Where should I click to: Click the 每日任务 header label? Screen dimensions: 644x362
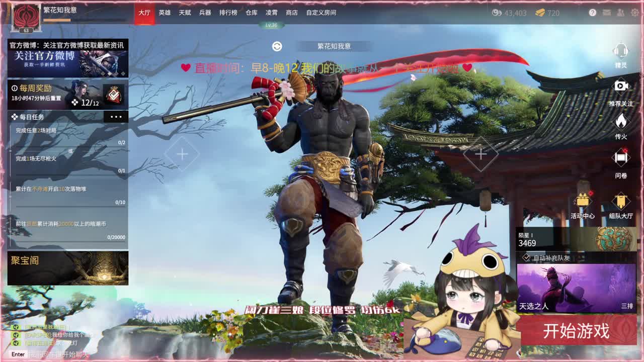click(32, 117)
